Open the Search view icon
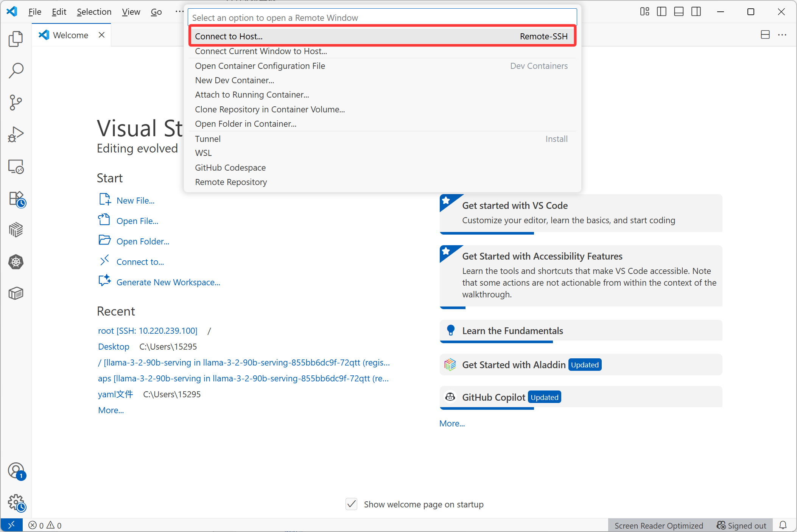 [16, 70]
